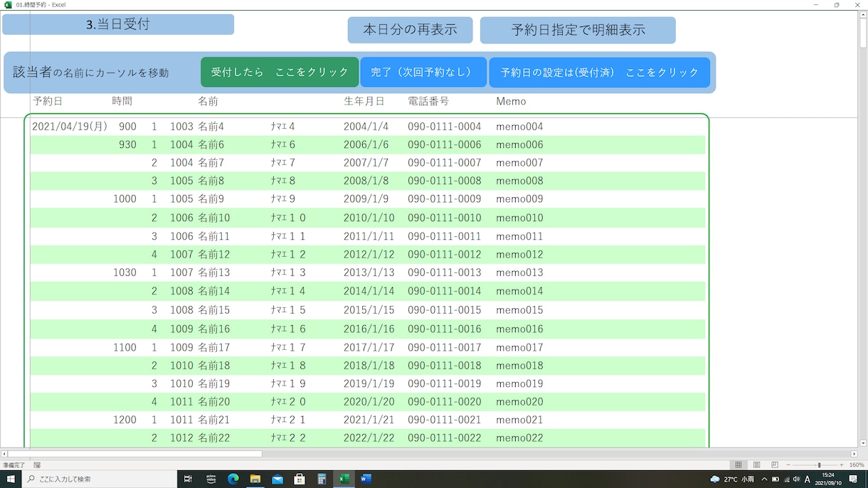Click the network Wi-Fi tray icon
The image size is (868, 488).
click(786, 479)
